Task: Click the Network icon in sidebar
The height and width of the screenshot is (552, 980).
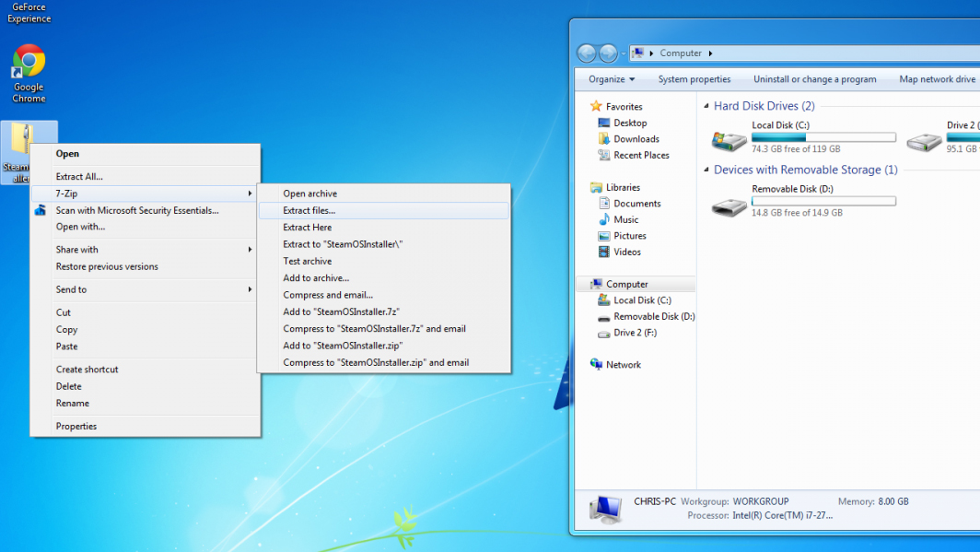Action: tap(596, 364)
